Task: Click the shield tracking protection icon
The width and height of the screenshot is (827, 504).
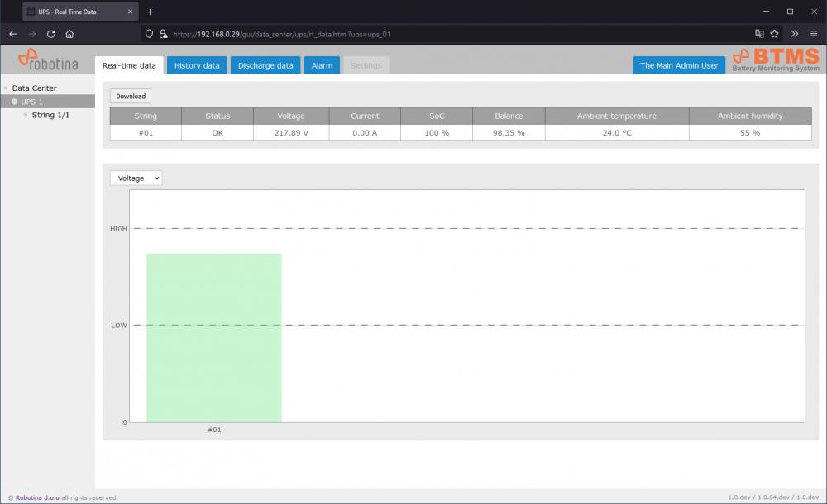Action: coord(149,34)
